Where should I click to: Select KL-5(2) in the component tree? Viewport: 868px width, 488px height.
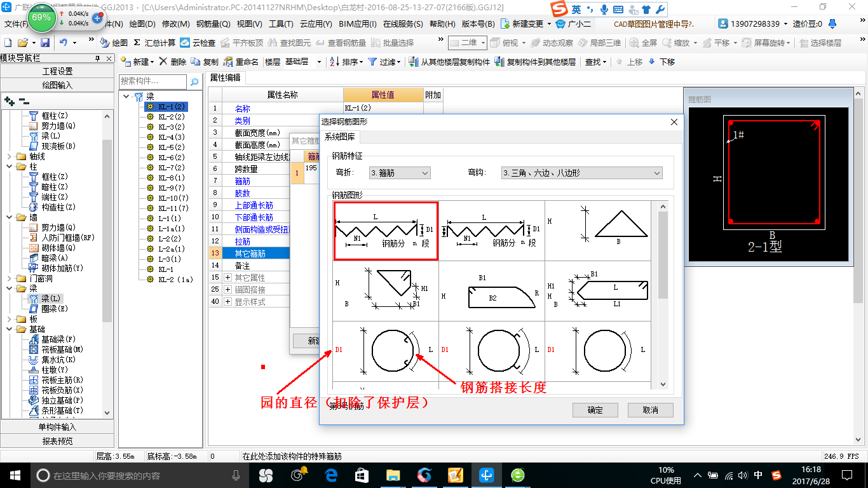point(172,147)
